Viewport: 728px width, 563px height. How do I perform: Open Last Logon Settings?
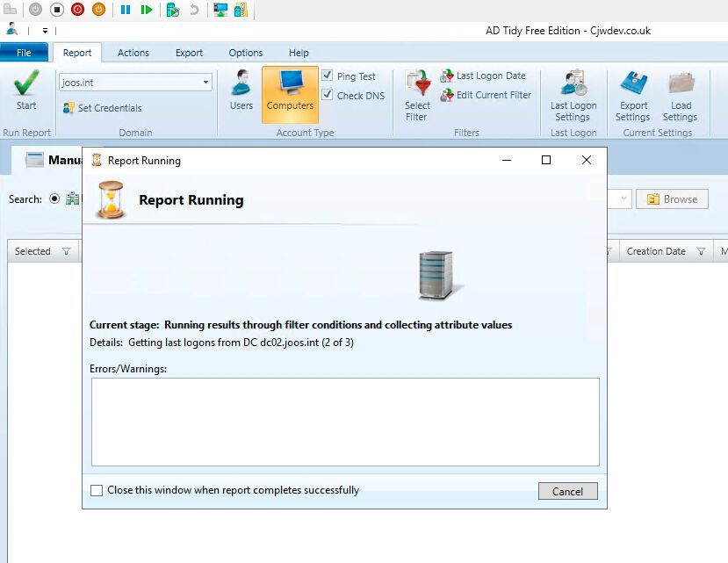pos(573,92)
